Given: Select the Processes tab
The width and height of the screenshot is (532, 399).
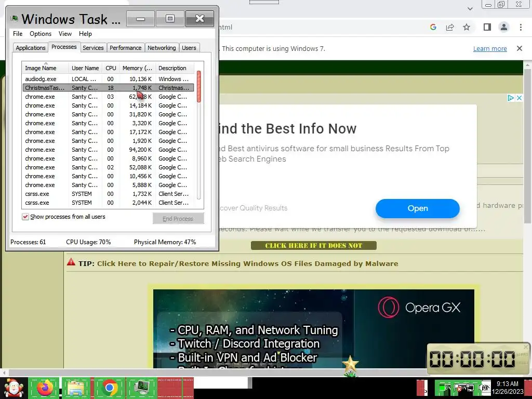Looking at the screenshot, I should [64, 47].
